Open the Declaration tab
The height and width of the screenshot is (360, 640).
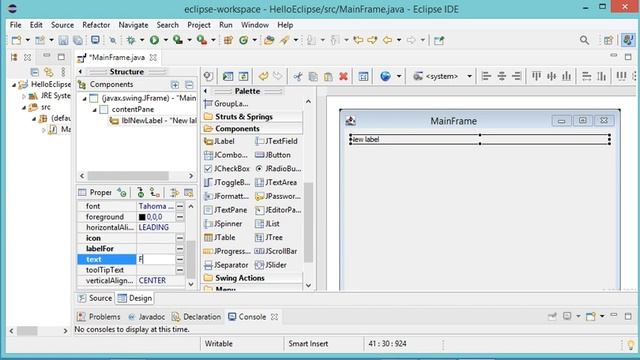coord(197,317)
